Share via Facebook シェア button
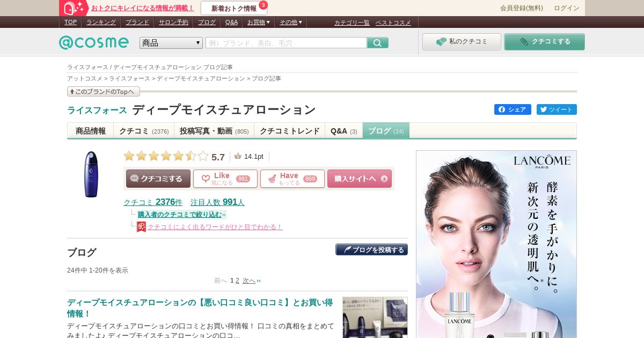This screenshot has height=338, width=644. click(x=513, y=109)
